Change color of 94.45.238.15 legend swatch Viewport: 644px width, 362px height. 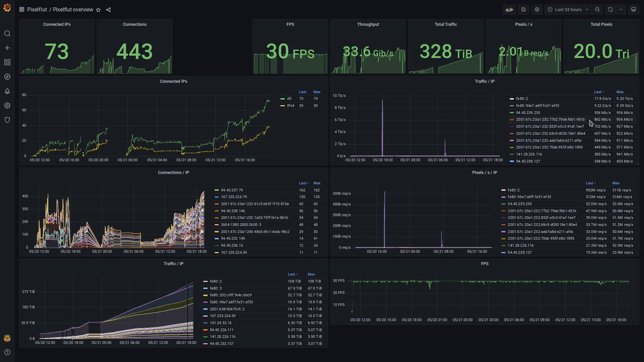[216, 245]
